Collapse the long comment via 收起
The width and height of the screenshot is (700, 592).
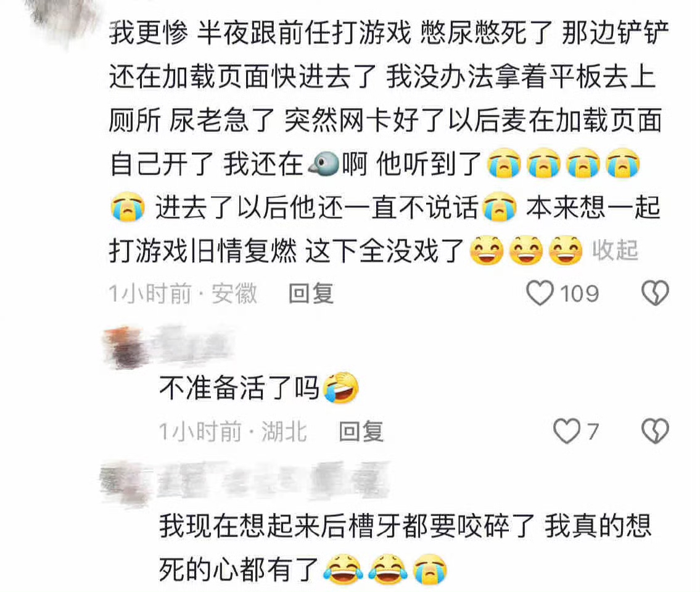point(615,250)
